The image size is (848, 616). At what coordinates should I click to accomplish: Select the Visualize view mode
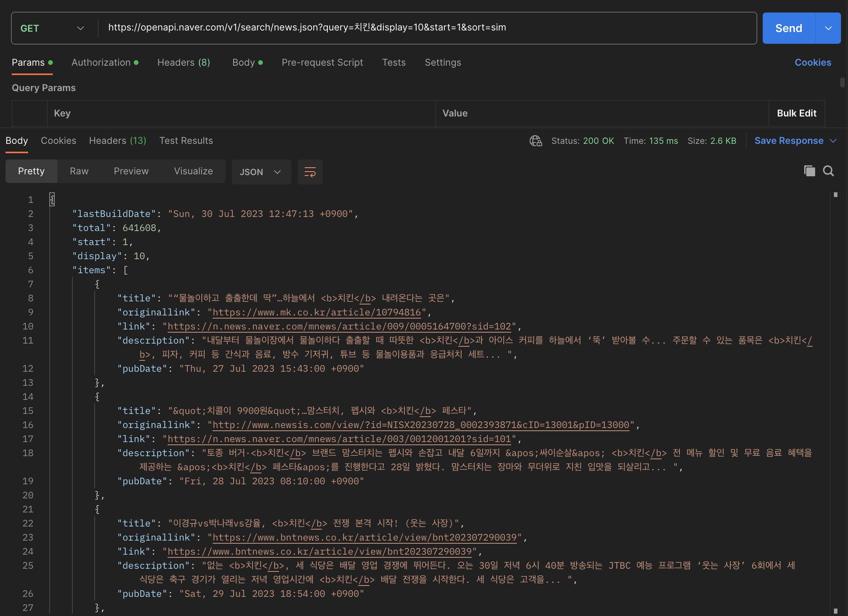193,171
